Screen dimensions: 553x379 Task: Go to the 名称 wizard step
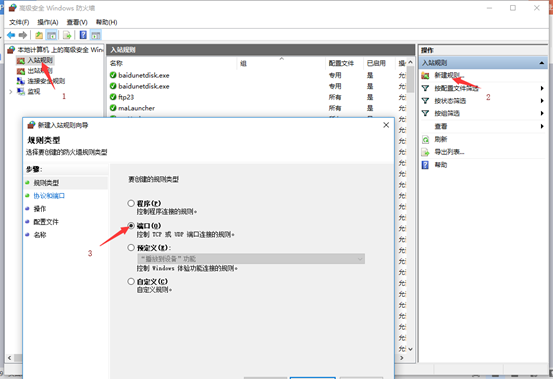pyautogui.click(x=40, y=235)
